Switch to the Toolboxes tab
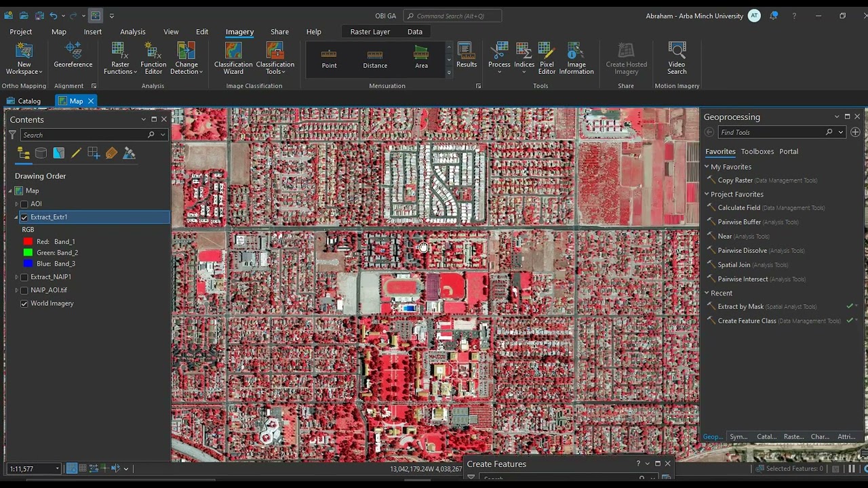868x488 pixels. [x=757, y=152]
